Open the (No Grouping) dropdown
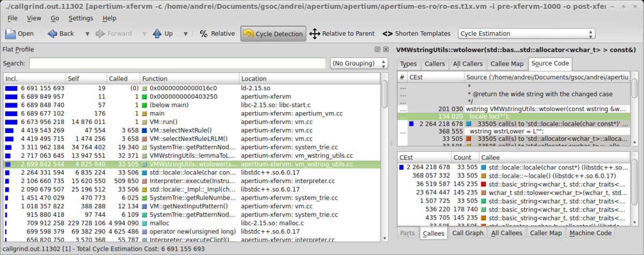 358,63
